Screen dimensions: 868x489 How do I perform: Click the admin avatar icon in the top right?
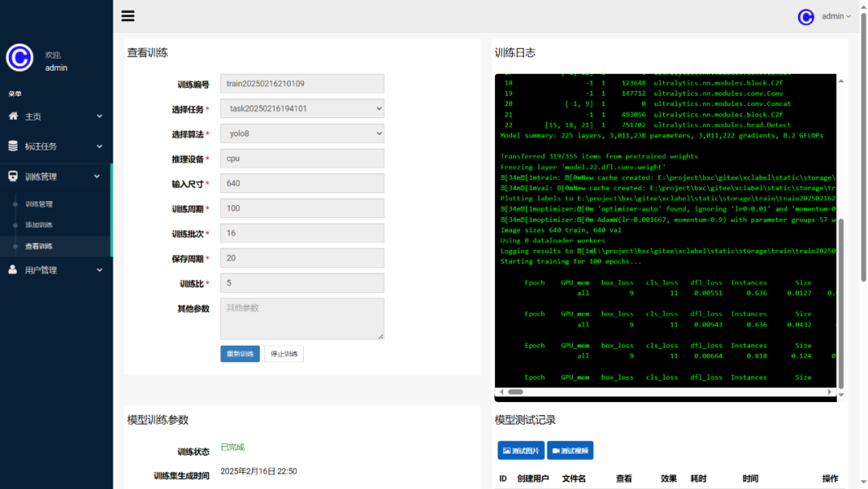coord(806,17)
